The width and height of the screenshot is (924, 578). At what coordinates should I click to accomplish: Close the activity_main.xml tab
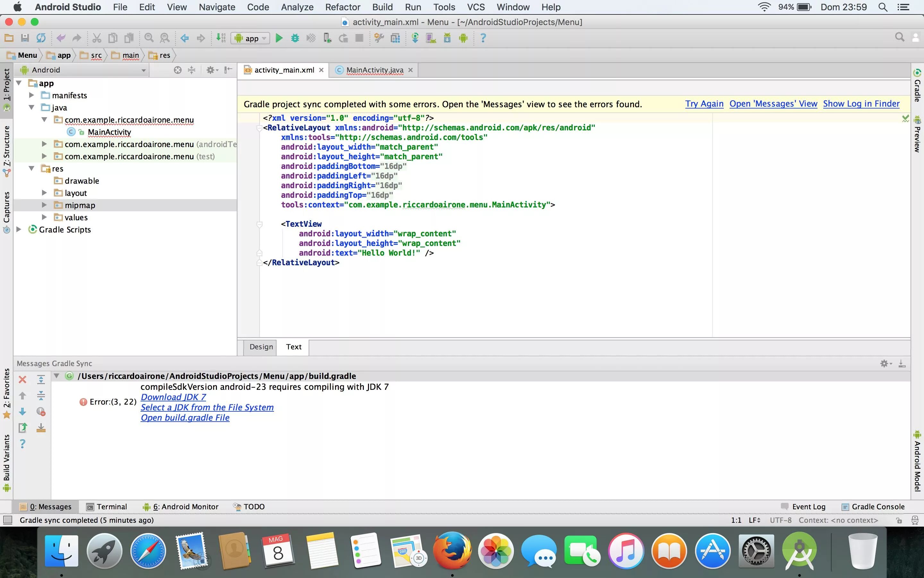tap(321, 70)
